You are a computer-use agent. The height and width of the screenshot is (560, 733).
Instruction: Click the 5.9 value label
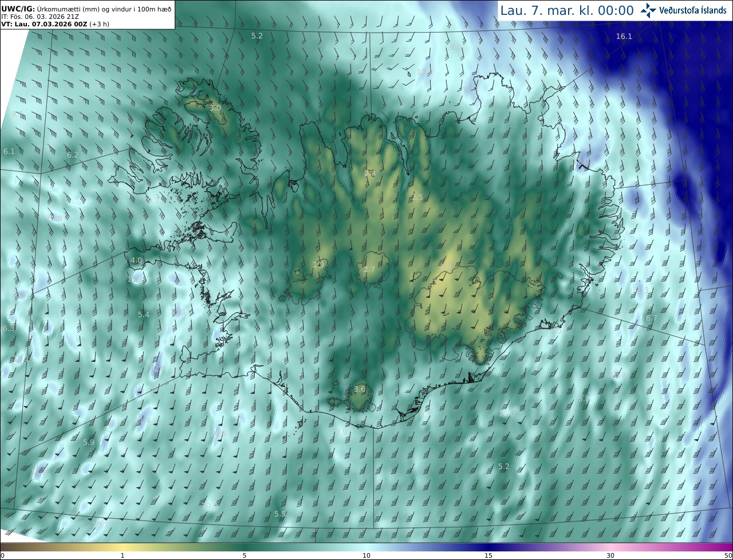pos(89,442)
